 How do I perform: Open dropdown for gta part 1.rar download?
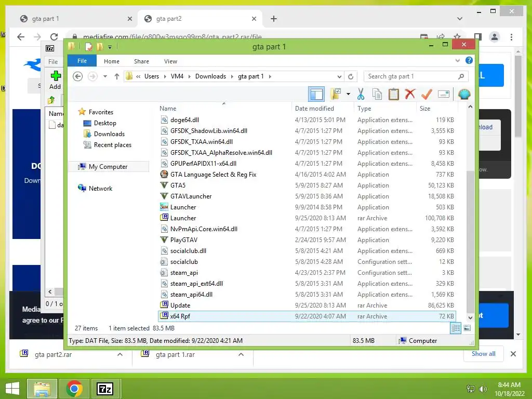click(241, 354)
